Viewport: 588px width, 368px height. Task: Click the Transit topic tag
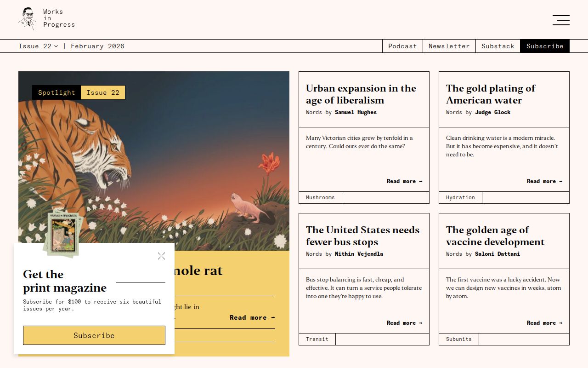click(x=317, y=339)
